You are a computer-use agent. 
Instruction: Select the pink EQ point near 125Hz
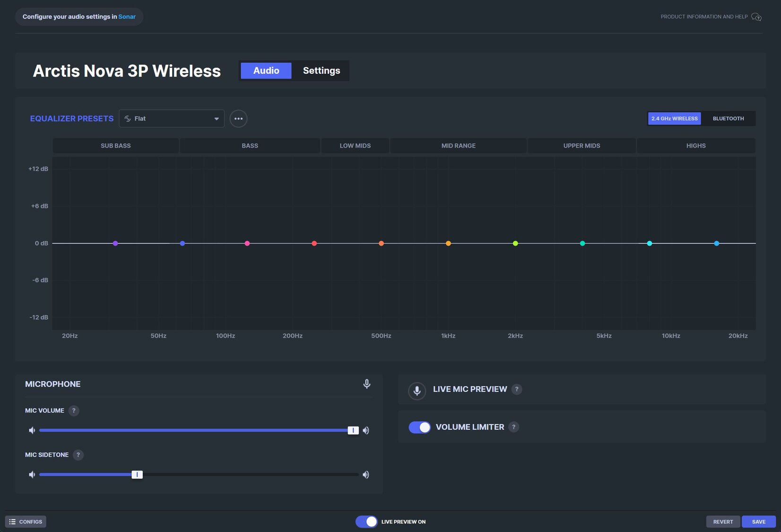(247, 244)
